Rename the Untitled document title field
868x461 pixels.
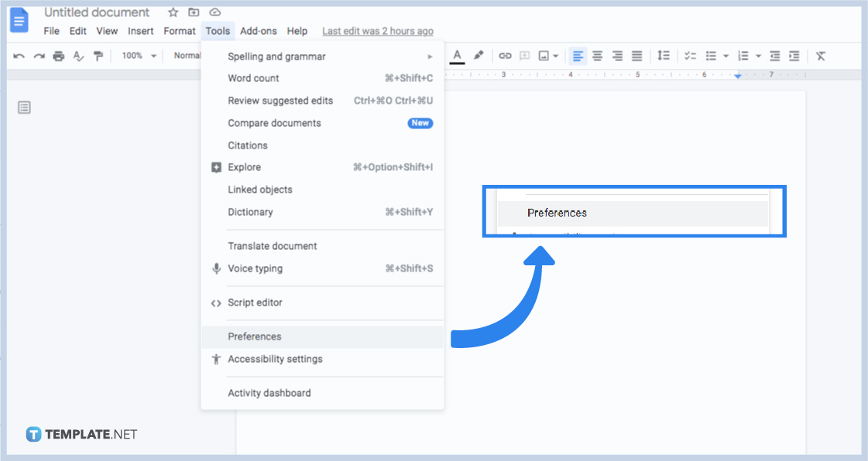pos(96,12)
